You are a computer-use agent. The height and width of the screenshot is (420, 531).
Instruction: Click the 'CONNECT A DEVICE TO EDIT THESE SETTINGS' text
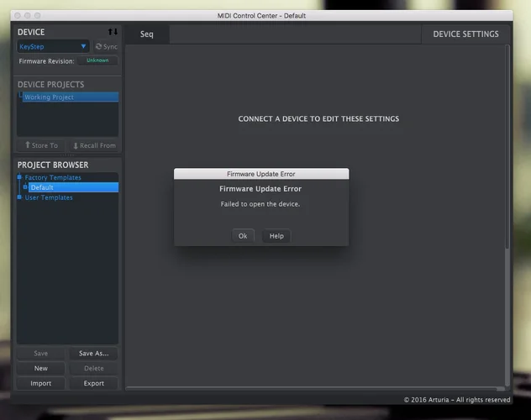point(318,118)
